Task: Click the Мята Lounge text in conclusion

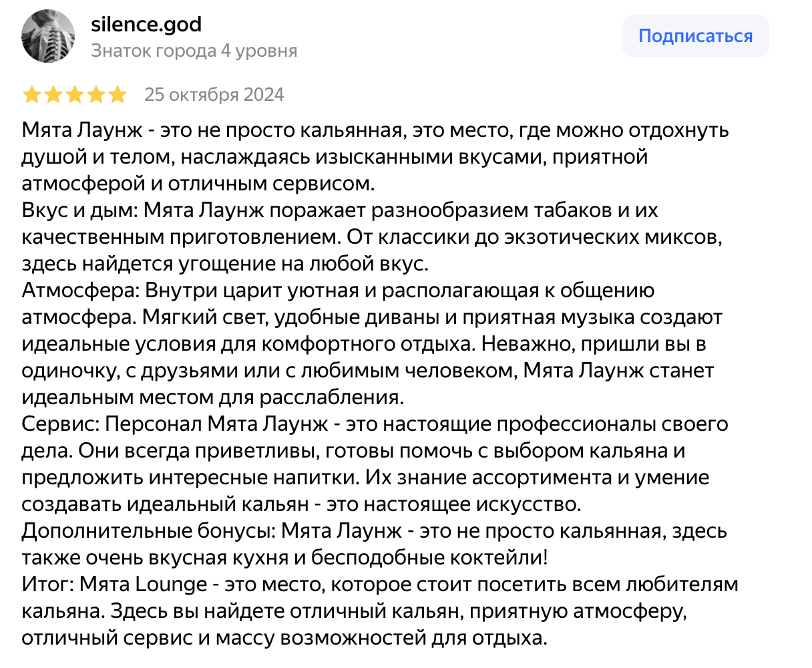Action: coord(144,584)
